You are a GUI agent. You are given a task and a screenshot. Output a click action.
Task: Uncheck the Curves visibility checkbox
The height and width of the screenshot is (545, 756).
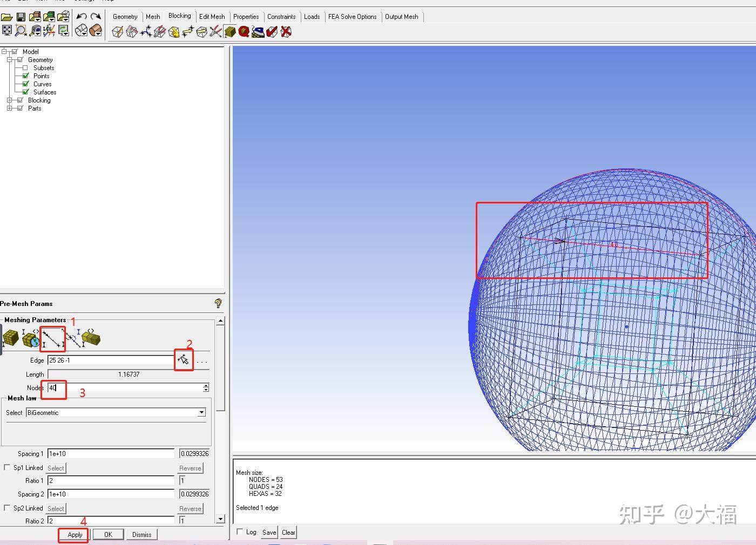[x=25, y=84]
